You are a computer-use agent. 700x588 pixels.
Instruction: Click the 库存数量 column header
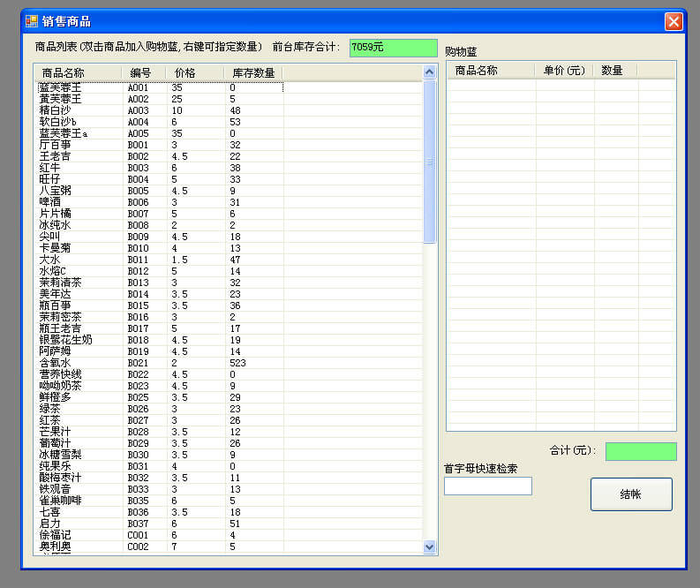pyautogui.click(x=253, y=72)
